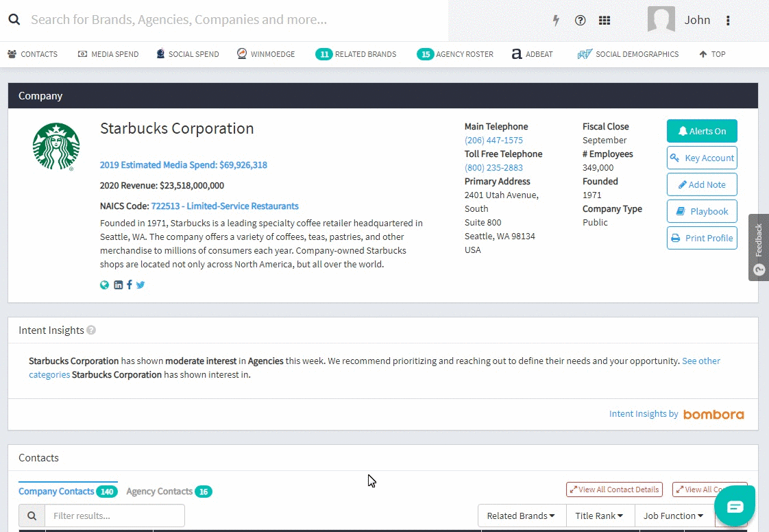The image size is (769, 532).
Task: Click the Intent Insights help icon
Action: (x=91, y=330)
